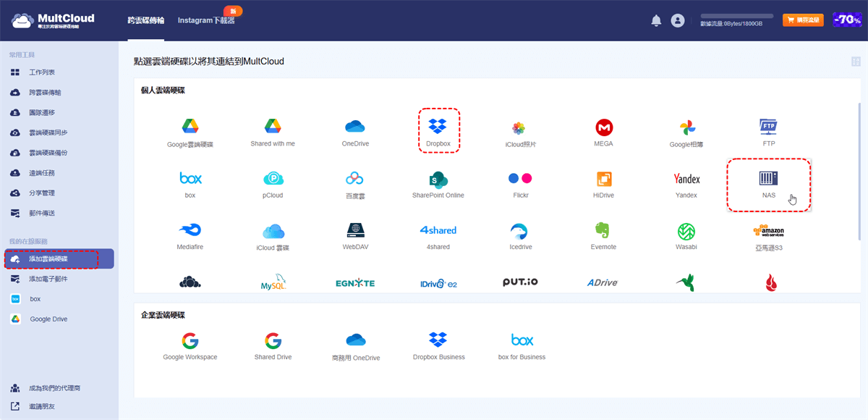Add the Yandex cloud
The height and width of the screenshot is (420, 868).
tap(686, 179)
